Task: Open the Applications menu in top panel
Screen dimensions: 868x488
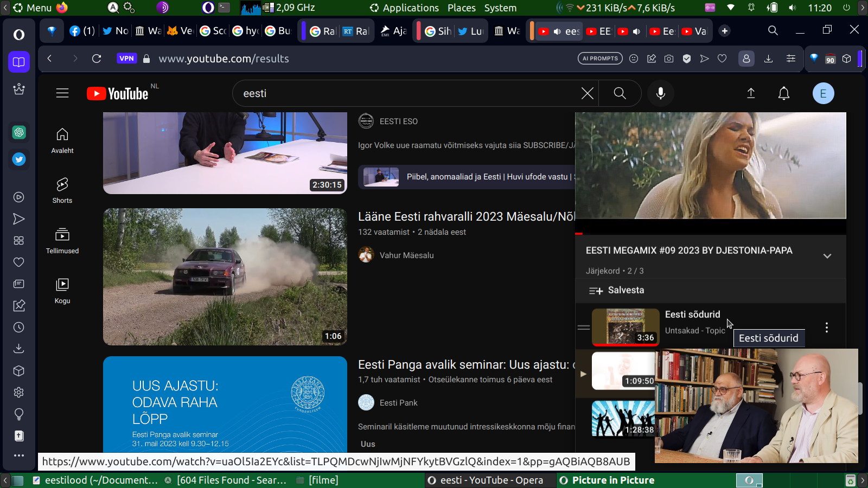Action: (x=404, y=8)
